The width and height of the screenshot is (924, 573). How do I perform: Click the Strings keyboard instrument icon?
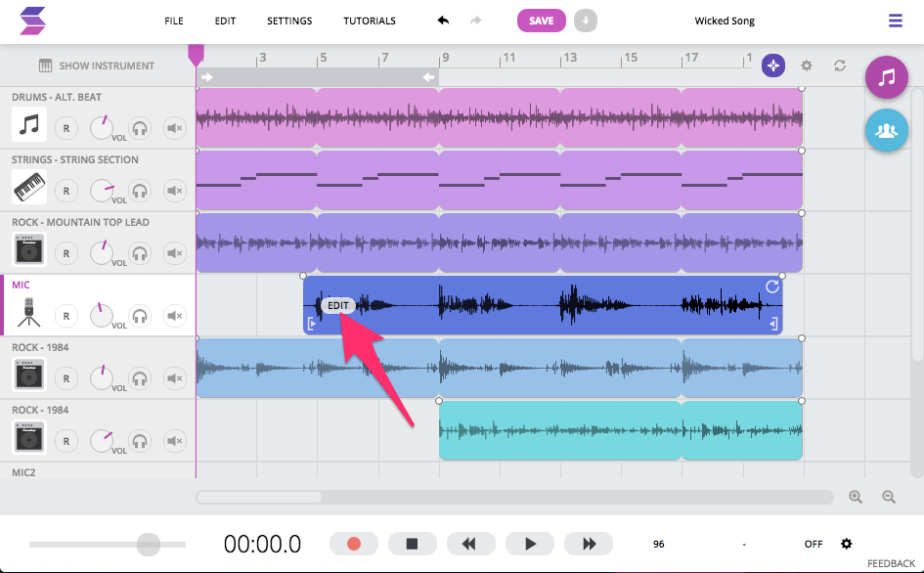click(29, 187)
